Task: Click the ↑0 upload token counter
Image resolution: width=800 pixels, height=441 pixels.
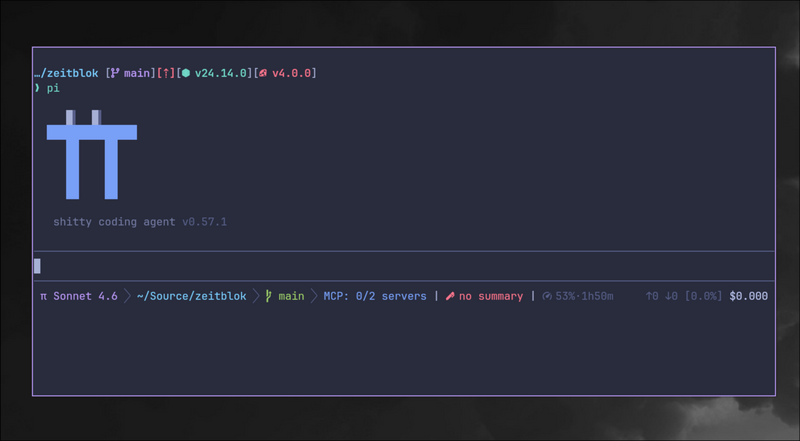Action: coord(652,297)
